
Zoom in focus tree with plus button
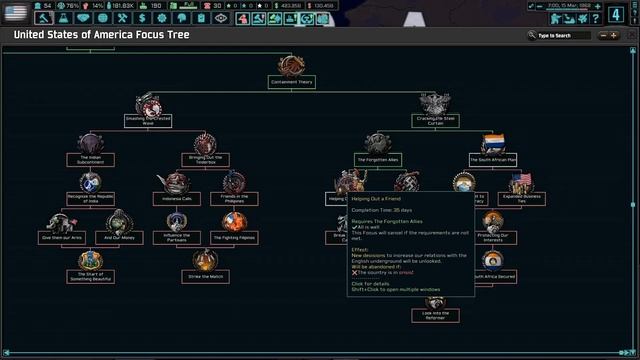tap(613, 36)
